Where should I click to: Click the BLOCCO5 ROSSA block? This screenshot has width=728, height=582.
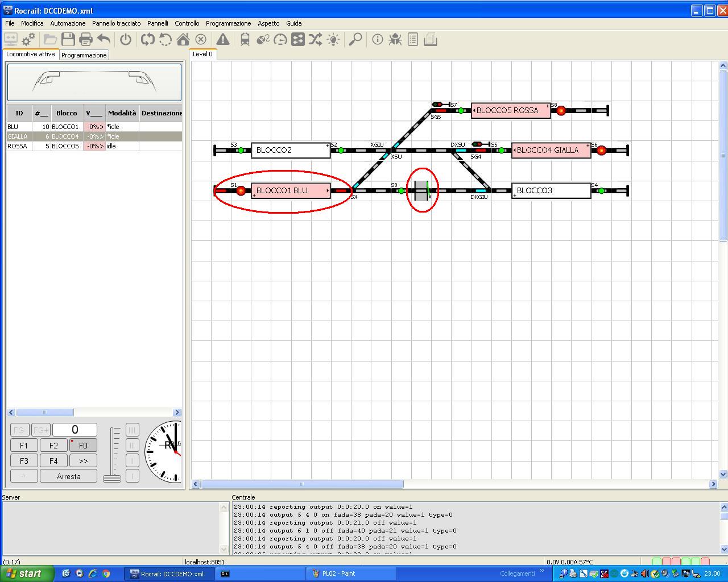(511, 110)
